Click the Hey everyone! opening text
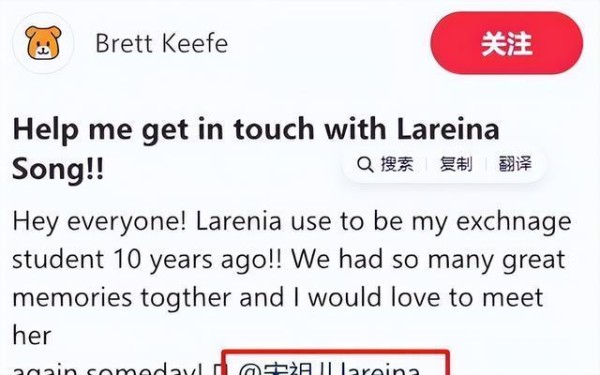The image size is (600, 375). (x=100, y=222)
